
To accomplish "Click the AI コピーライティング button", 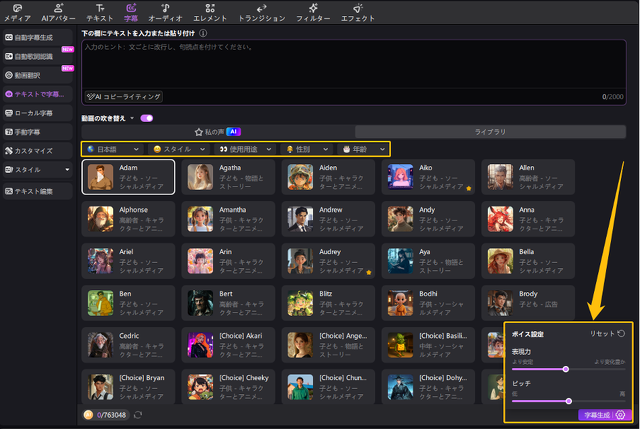I will coord(124,97).
